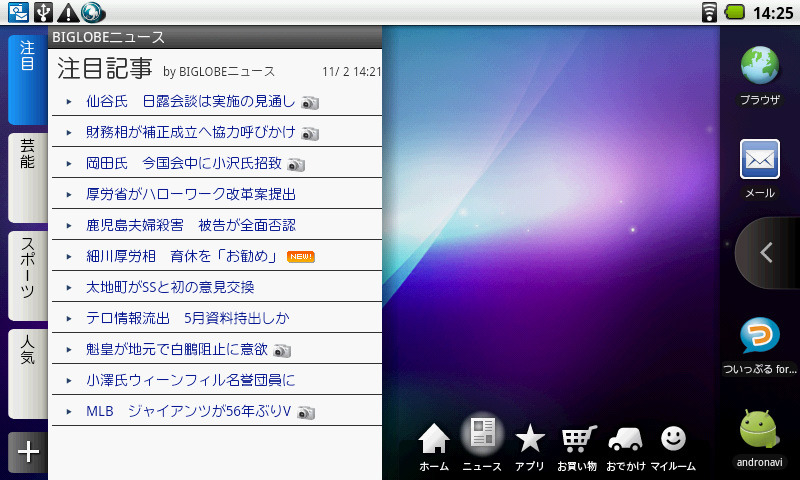The image size is (800, 480).
Task: Click the 注目記事 heading text
Action: [105, 68]
